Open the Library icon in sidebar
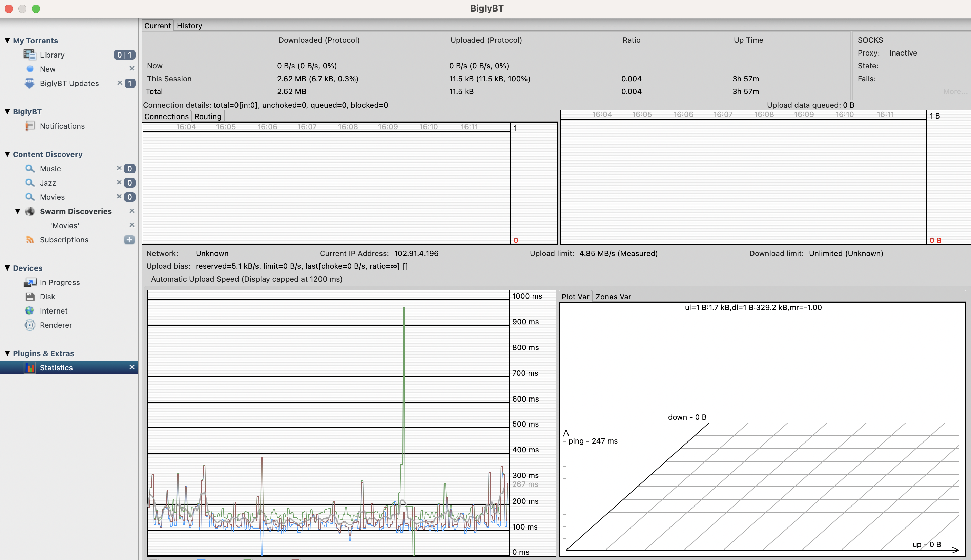The width and height of the screenshot is (971, 560). [x=29, y=55]
